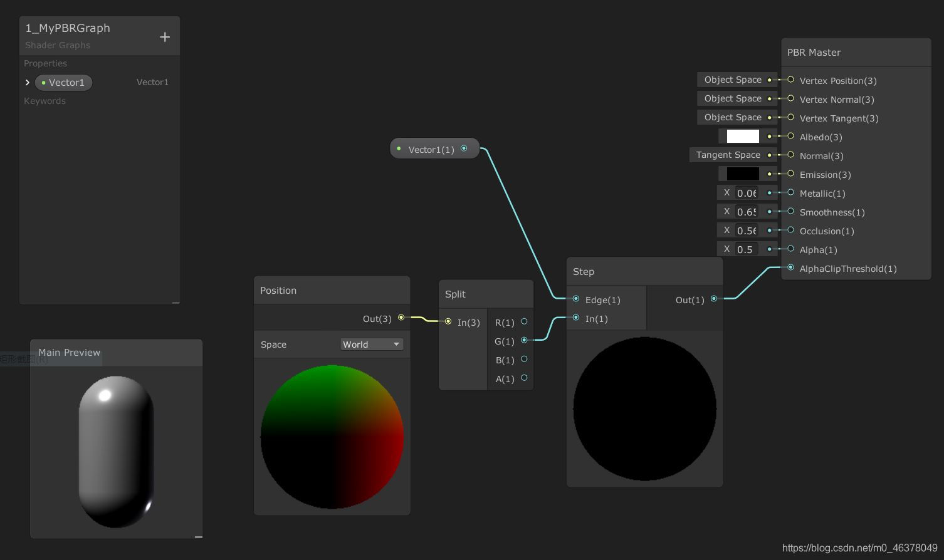The width and height of the screenshot is (944, 560).
Task: Click the capsule in Main Preview
Action: click(x=116, y=452)
